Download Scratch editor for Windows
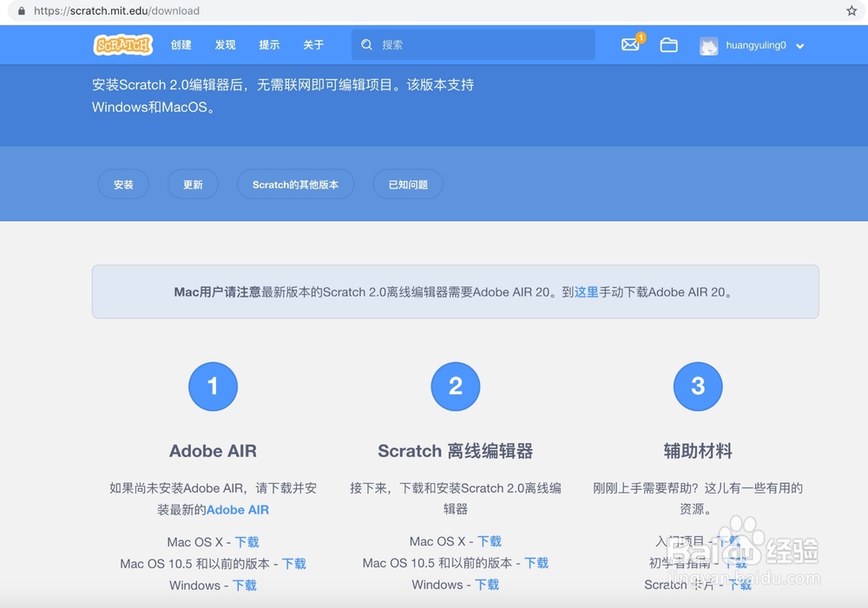 tap(487, 585)
